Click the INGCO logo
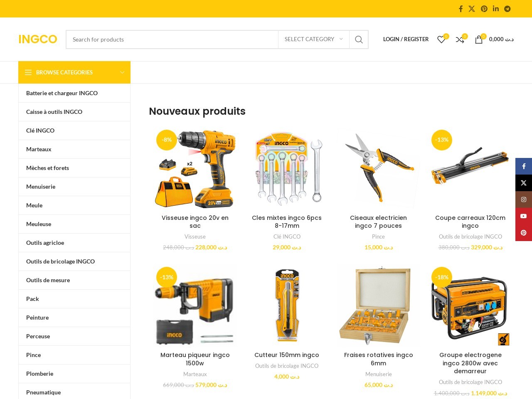 click(38, 39)
